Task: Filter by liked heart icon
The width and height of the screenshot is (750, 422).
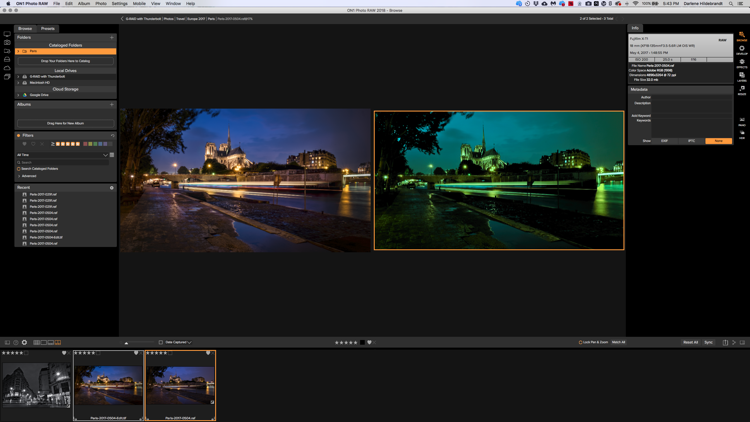Action: (x=24, y=144)
